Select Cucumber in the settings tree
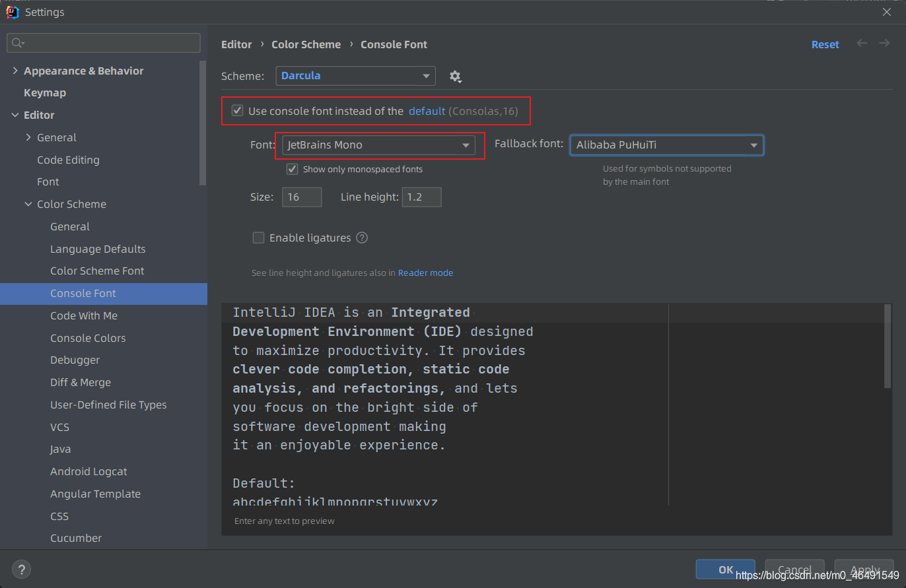906x588 pixels. click(x=76, y=538)
